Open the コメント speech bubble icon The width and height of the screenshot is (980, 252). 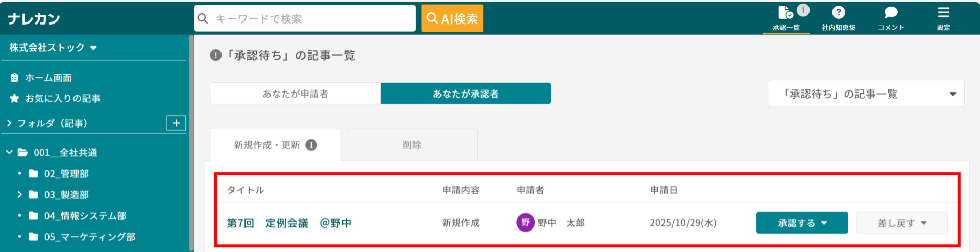[891, 12]
